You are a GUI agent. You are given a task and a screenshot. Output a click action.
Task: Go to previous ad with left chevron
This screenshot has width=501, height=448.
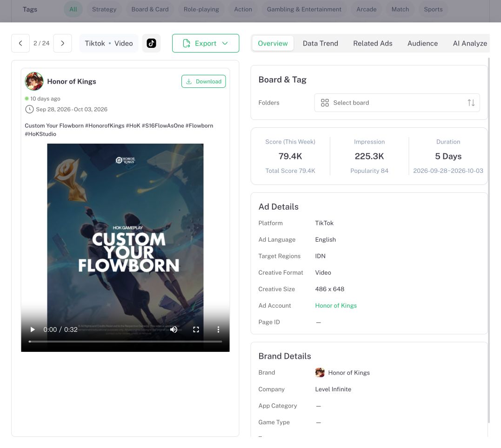[20, 43]
